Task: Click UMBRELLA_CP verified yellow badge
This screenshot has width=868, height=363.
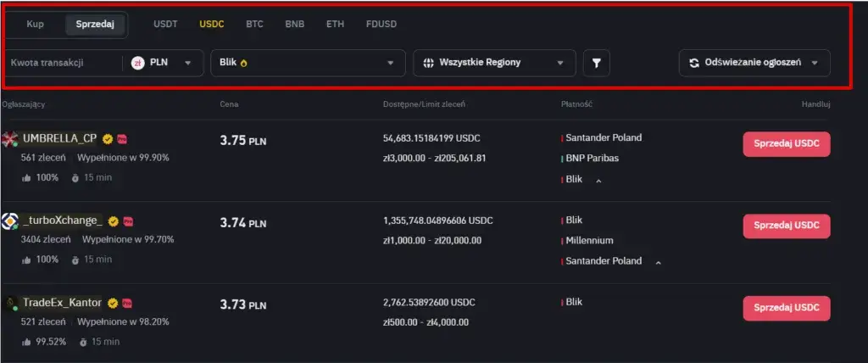Action: pos(108,139)
